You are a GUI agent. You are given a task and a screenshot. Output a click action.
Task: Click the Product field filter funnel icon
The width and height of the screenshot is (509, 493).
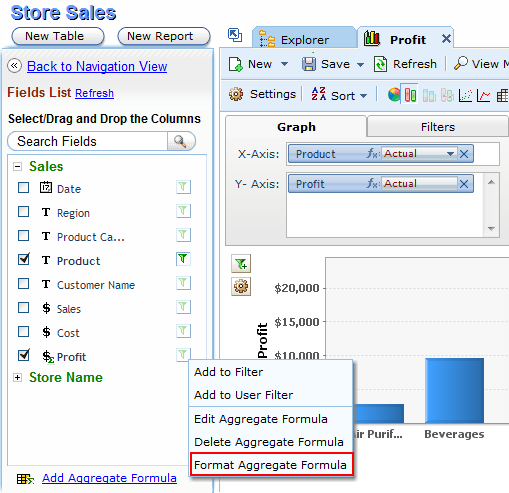[183, 259]
